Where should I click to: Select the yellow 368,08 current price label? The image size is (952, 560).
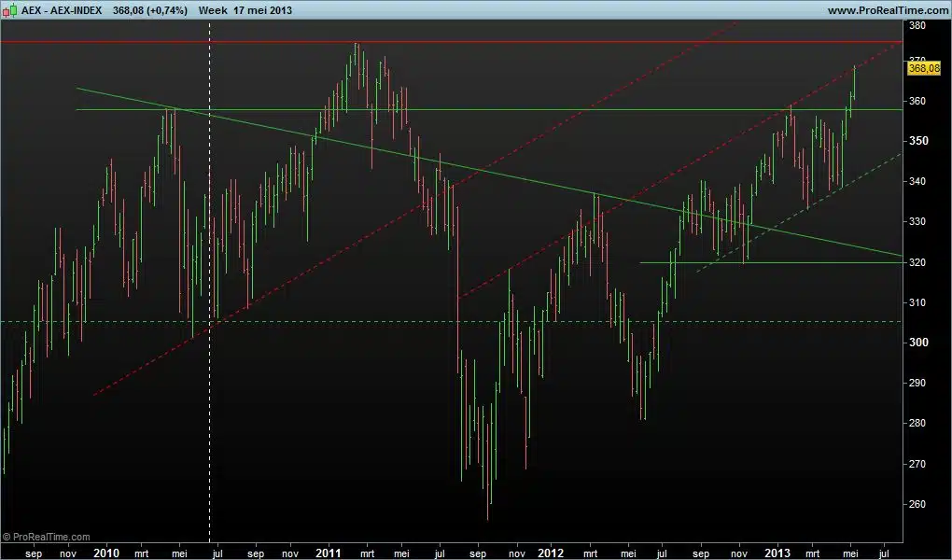[922, 68]
